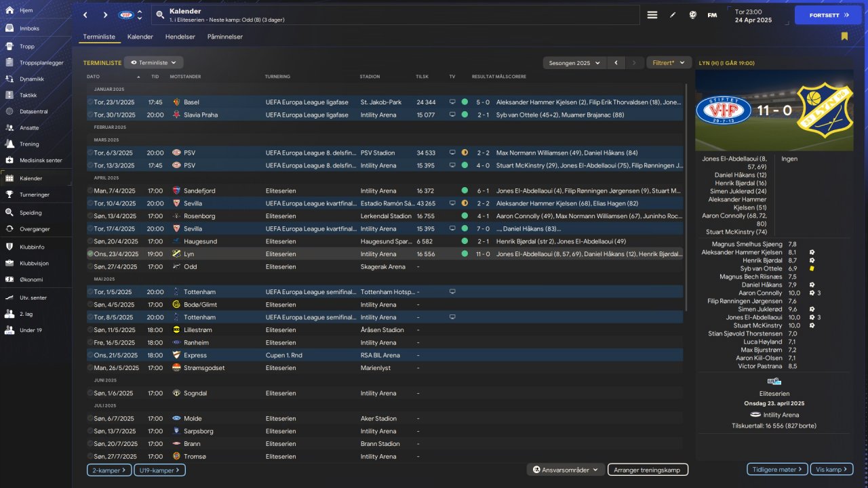Click the pencil edit icon in top bar
Viewport: 868px width, 488px height.
pos(673,15)
